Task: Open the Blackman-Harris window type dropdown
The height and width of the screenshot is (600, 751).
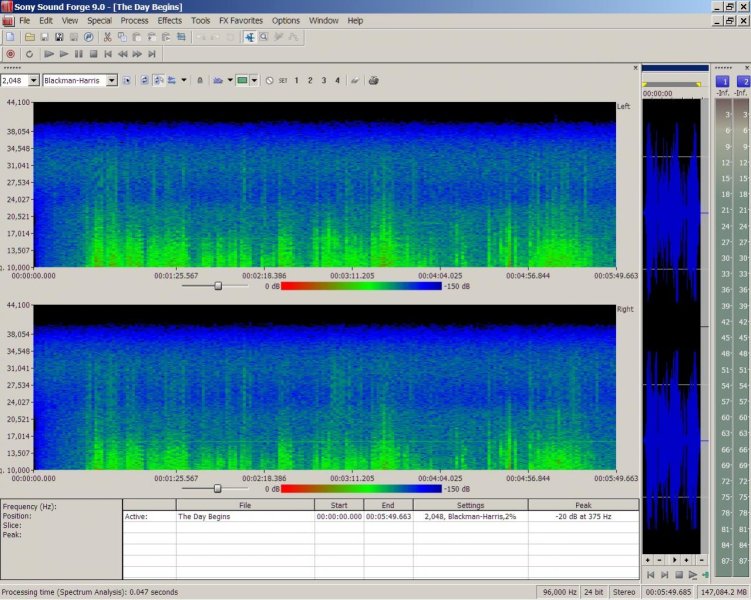Action: 112,80
